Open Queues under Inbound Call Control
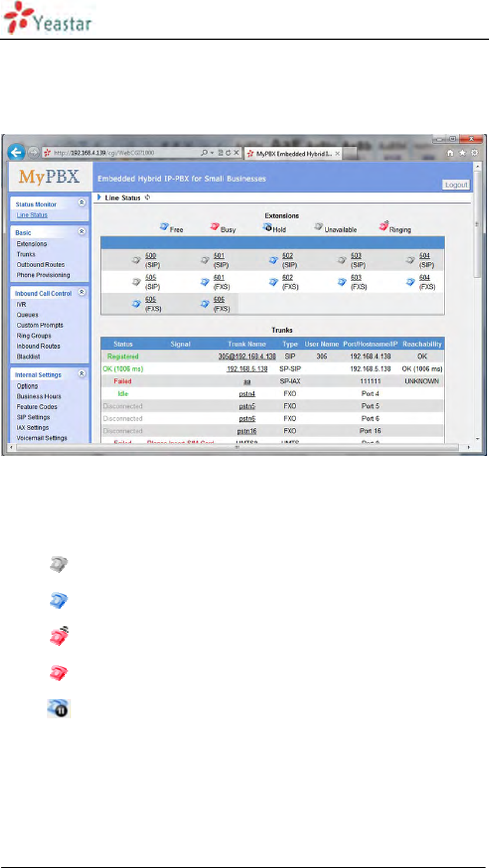The width and height of the screenshot is (489, 868). tap(27, 315)
